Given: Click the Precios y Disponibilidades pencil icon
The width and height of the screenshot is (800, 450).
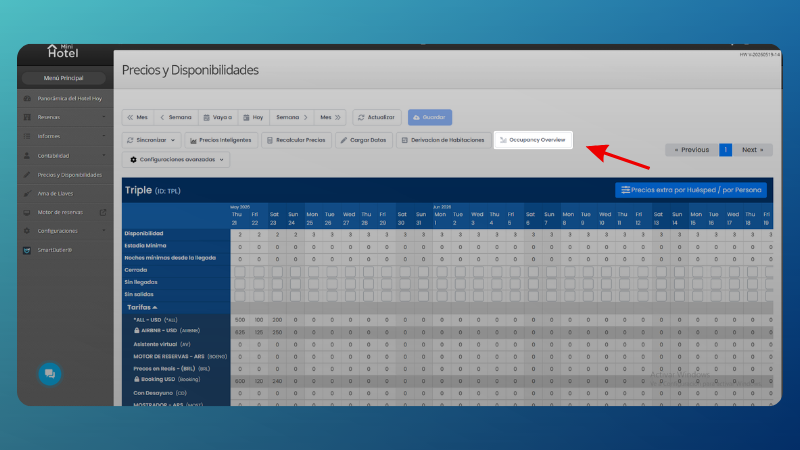Looking at the screenshot, I should coord(27,175).
